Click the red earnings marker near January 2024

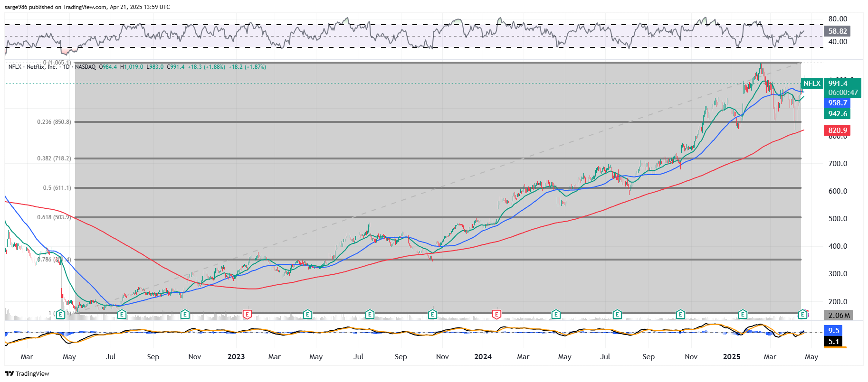pos(496,314)
